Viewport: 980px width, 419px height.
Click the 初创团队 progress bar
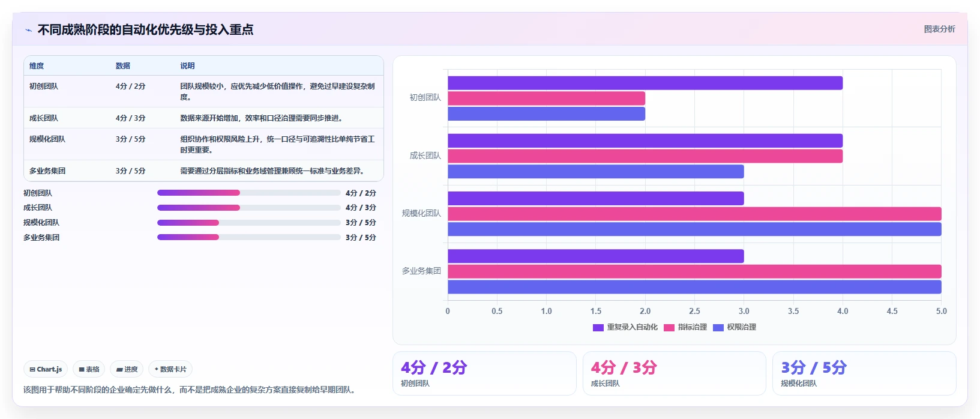[x=249, y=193]
